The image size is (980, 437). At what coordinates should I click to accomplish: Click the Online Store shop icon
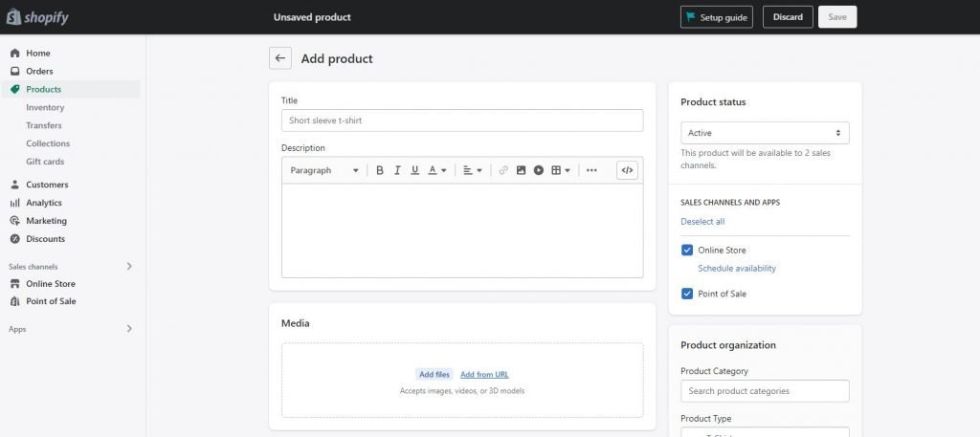coord(15,283)
